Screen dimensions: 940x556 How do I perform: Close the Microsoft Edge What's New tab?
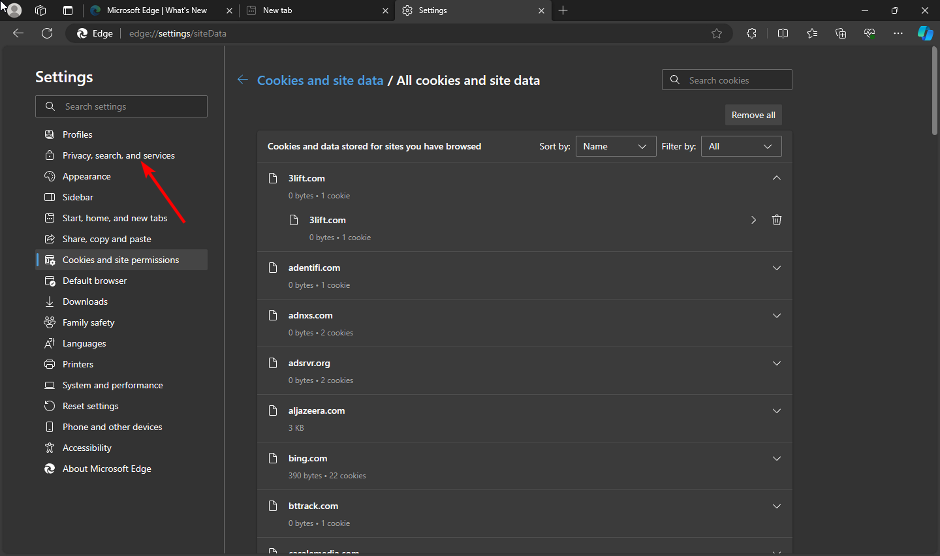230,11
